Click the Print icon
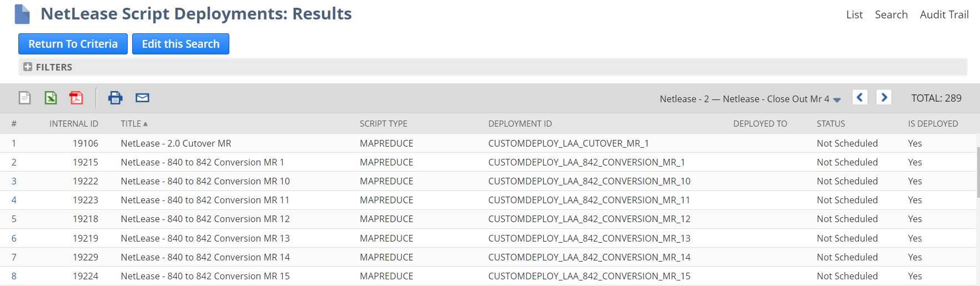 (115, 98)
